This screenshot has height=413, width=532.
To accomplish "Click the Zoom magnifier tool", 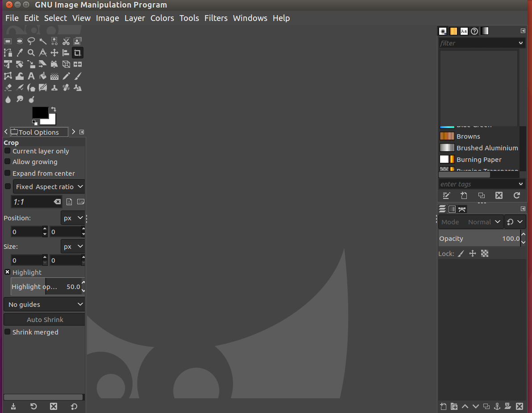I will click(x=31, y=53).
